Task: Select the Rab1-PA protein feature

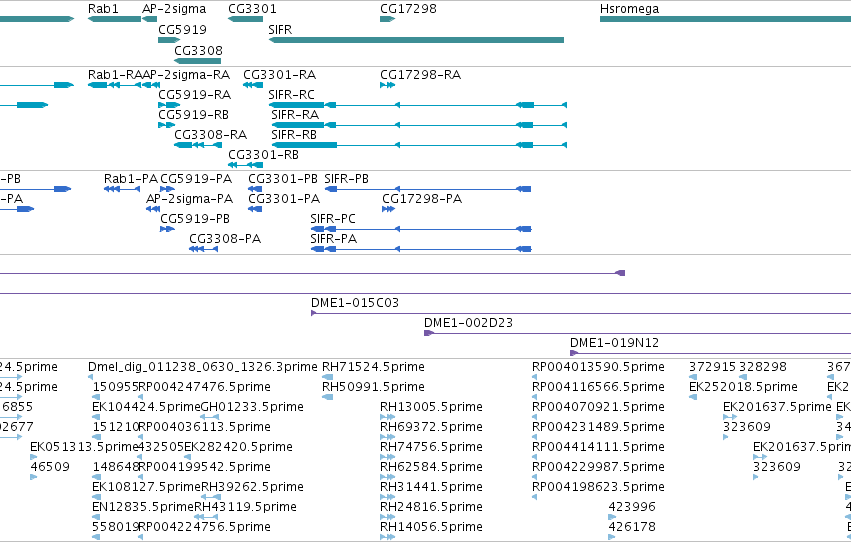Action: click(122, 189)
